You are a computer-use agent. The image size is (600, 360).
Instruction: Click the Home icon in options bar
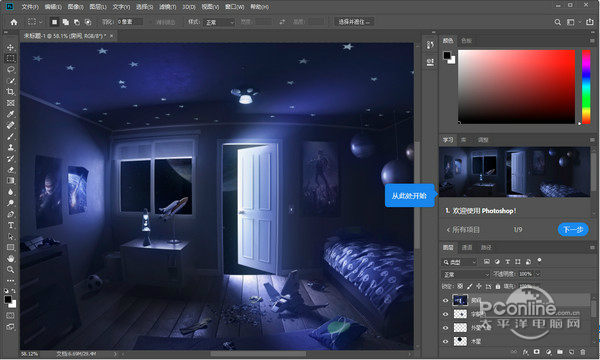14,22
